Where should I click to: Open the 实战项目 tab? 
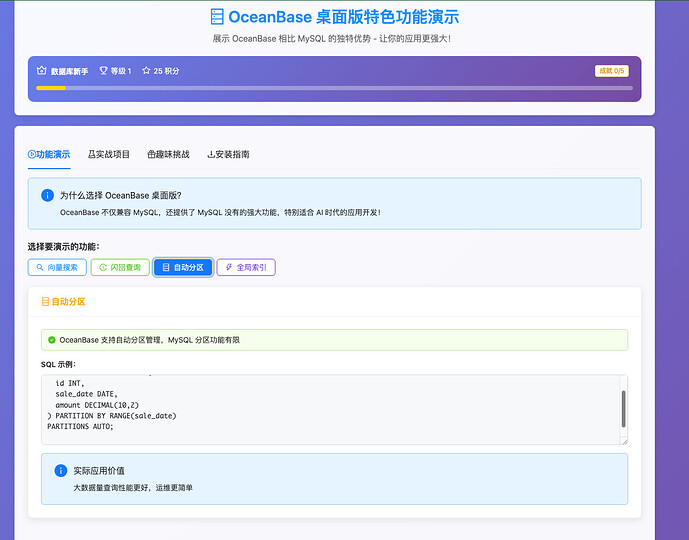(109, 154)
